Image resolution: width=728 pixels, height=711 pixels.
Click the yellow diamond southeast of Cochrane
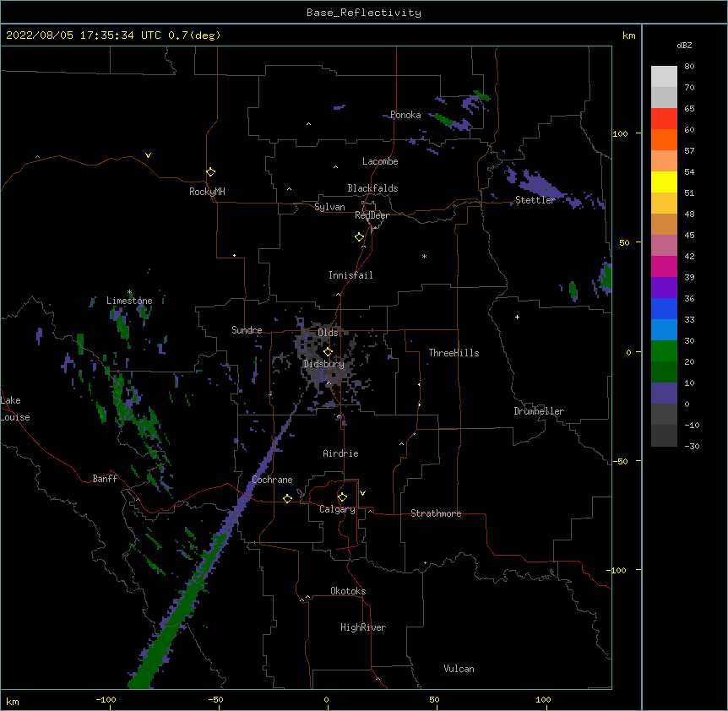[x=287, y=498]
